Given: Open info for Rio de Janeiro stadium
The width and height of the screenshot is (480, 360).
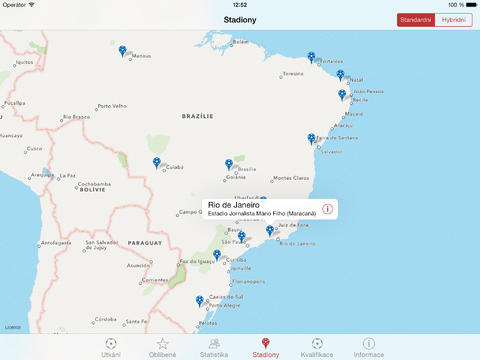Looking at the screenshot, I should [327, 209].
